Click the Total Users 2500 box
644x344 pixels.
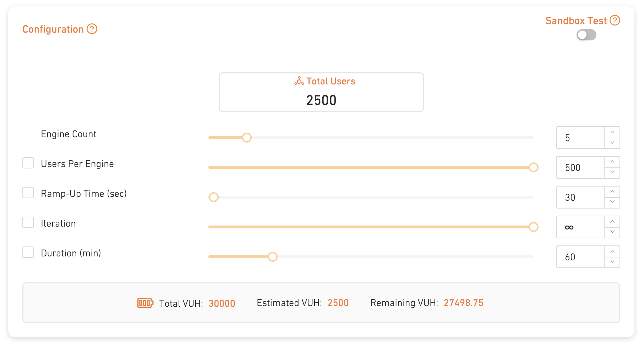(321, 93)
